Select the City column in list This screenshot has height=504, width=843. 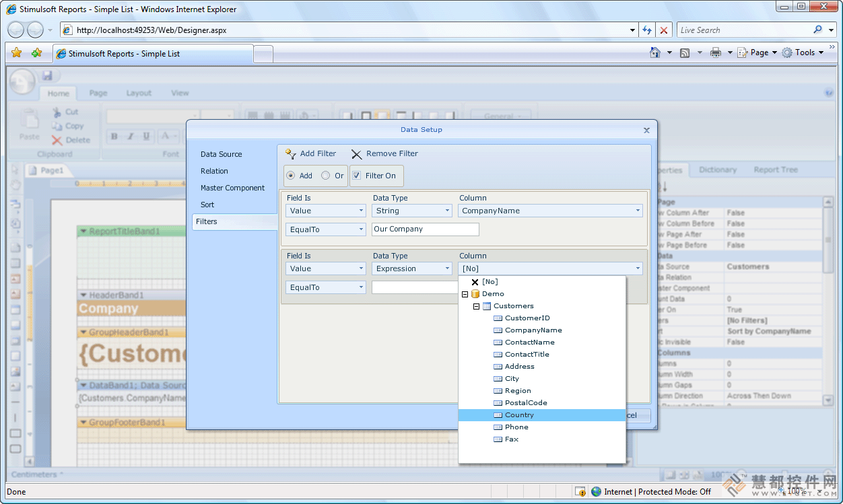pyautogui.click(x=542, y=379)
